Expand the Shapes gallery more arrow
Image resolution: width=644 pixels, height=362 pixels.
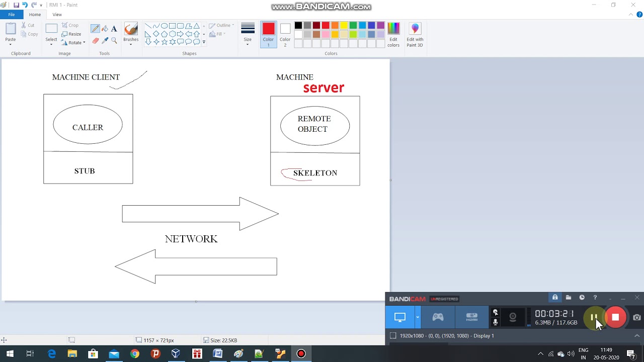pos(204,42)
